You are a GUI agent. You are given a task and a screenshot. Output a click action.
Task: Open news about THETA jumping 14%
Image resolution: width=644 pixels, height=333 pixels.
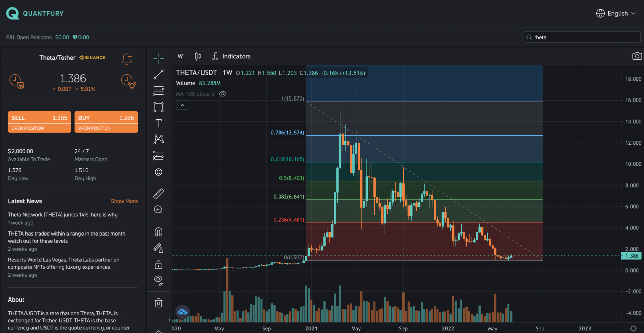(63, 215)
